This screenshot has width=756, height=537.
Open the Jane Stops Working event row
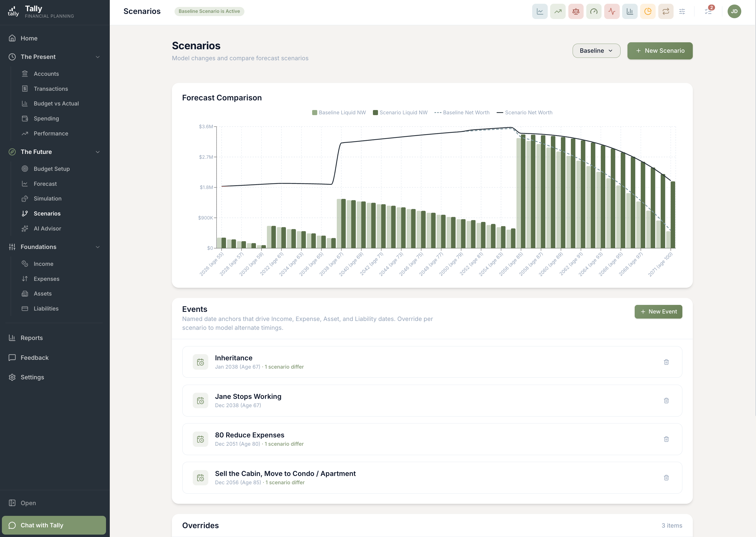432,401
